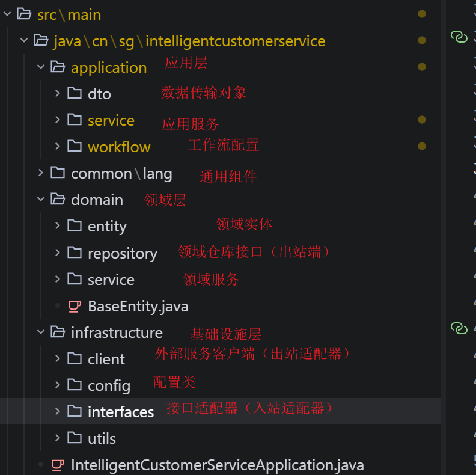Click the entity folder icon

[75, 225]
